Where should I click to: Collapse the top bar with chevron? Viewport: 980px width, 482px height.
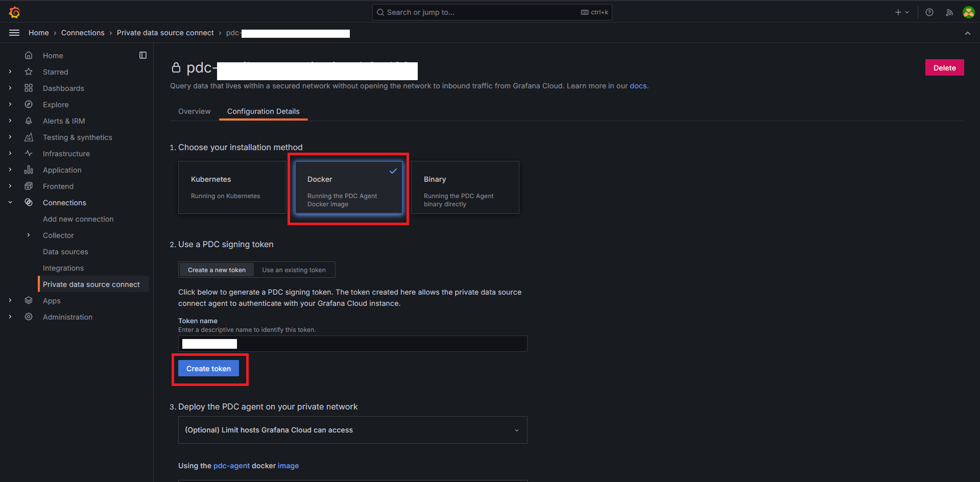click(968, 33)
